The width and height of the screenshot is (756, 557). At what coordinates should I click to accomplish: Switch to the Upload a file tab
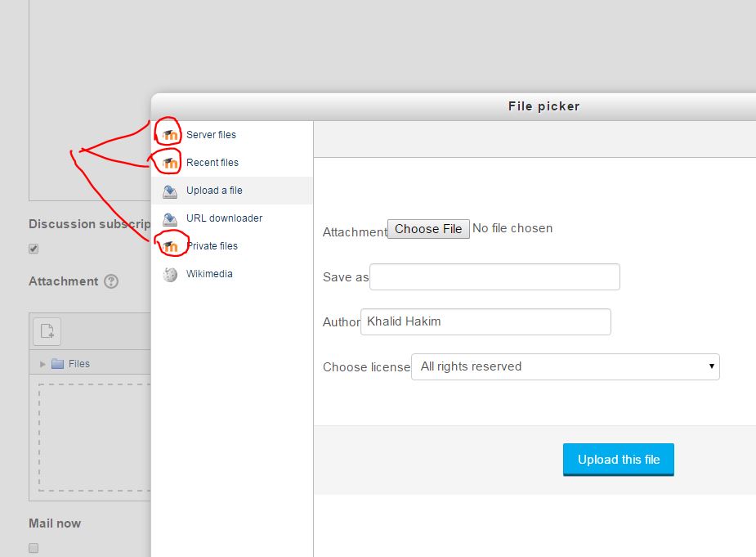point(215,190)
